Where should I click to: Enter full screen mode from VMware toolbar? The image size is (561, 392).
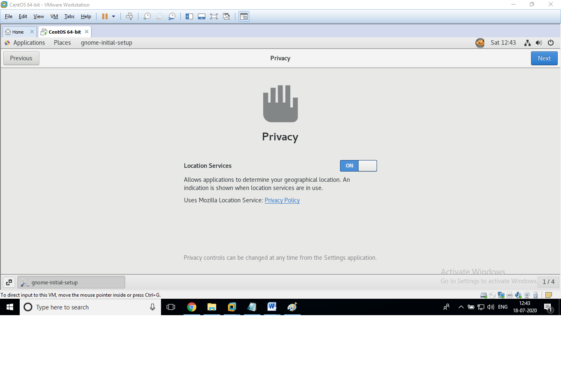[214, 16]
